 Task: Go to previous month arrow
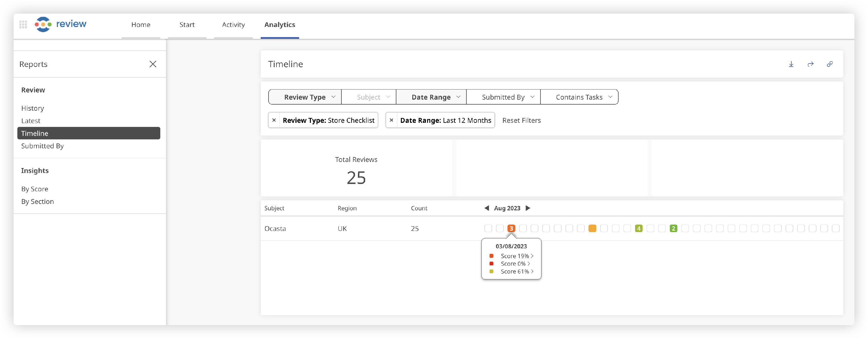tap(487, 208)
